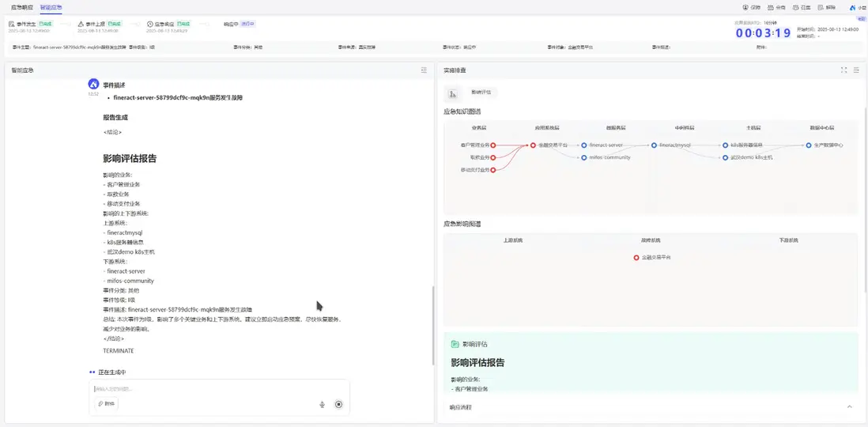Screen dimensions: 868x427
Task: Focus the chat message input field
Action: pos(219,389)
